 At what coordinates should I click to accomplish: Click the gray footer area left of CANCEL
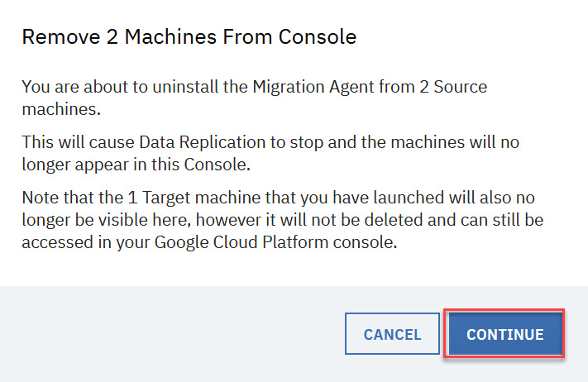tap(165, 334)
